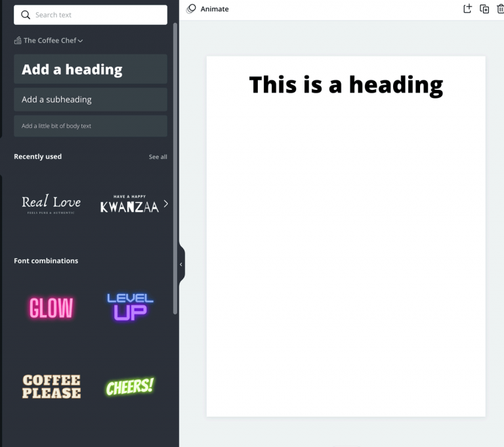Click the add page icon
The width and height of the screenshot is (504, 447).
pyautogui.click(x=467, y=9)
